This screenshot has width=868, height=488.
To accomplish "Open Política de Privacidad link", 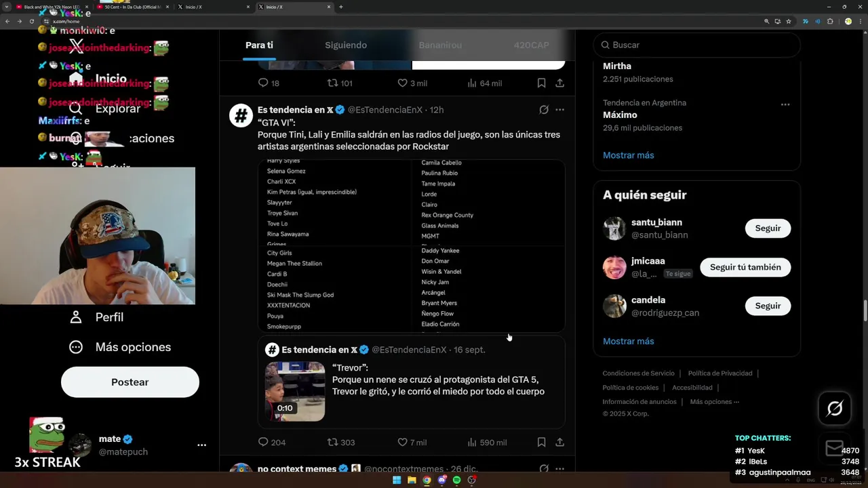I will pos(720,373).
